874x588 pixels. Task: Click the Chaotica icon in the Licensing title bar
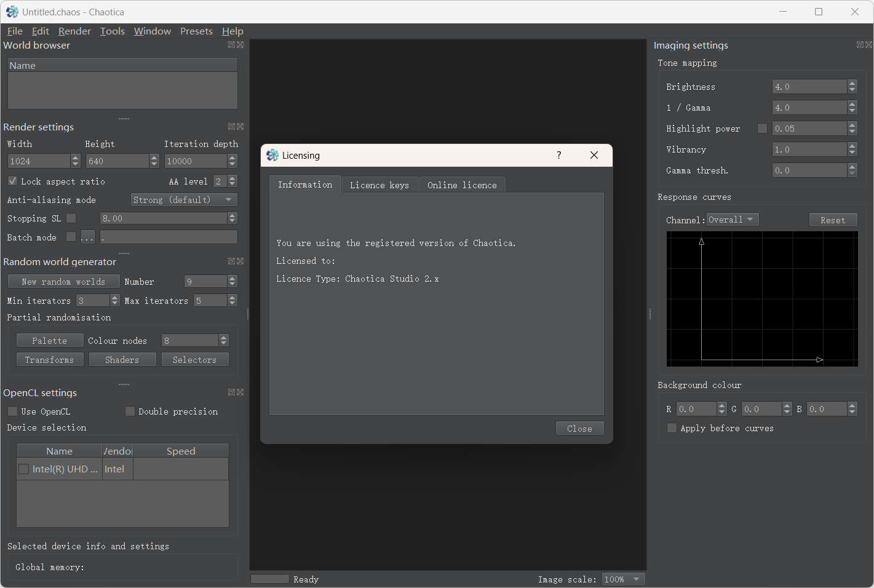coord(272,155)
